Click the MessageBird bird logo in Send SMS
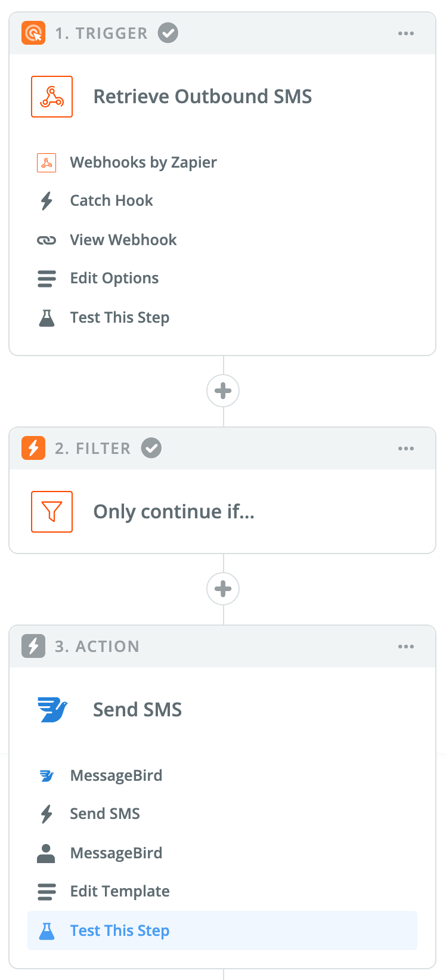 click(x=47, y=775)
